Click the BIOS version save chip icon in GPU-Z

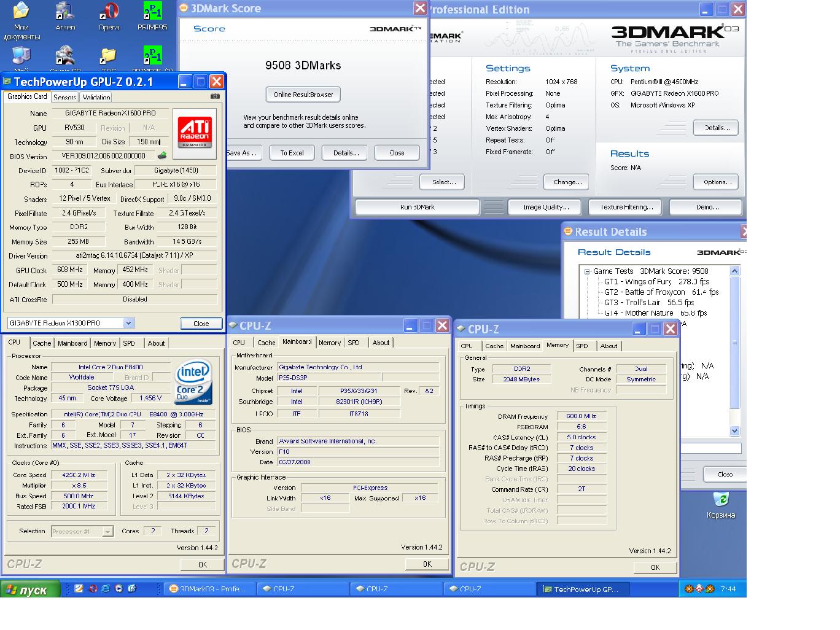coord(163,156)
